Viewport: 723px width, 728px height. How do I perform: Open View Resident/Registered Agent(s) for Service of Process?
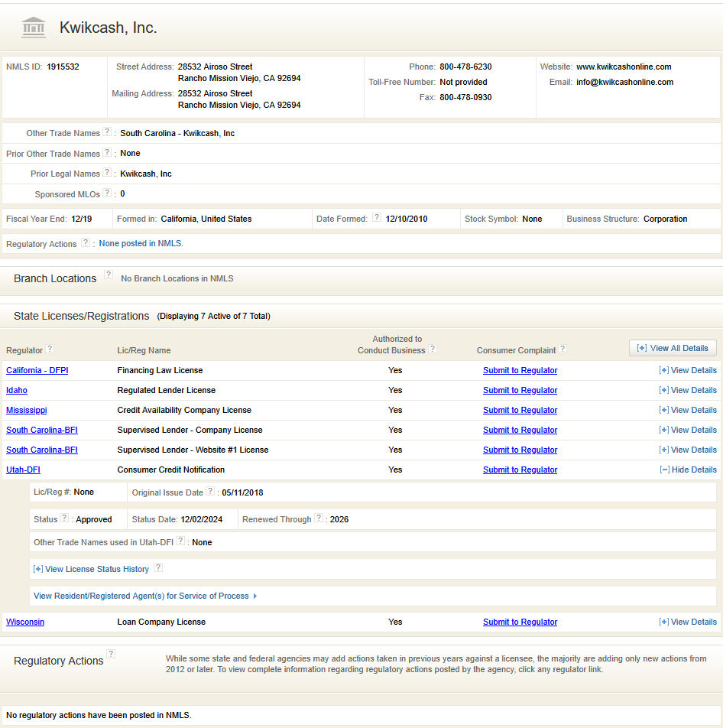click(144, 596)
